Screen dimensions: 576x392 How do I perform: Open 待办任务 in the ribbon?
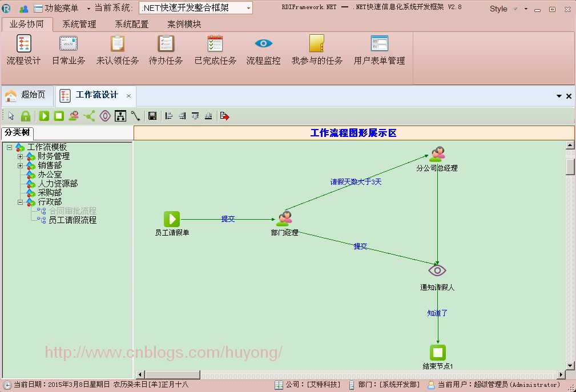[166, 50]
